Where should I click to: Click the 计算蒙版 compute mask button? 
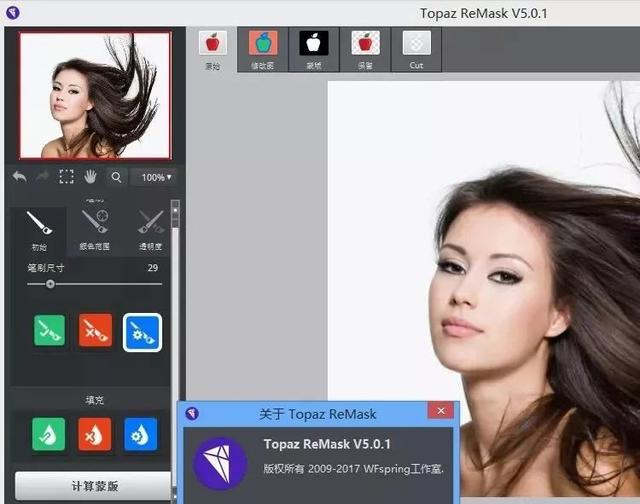[95, 486]
